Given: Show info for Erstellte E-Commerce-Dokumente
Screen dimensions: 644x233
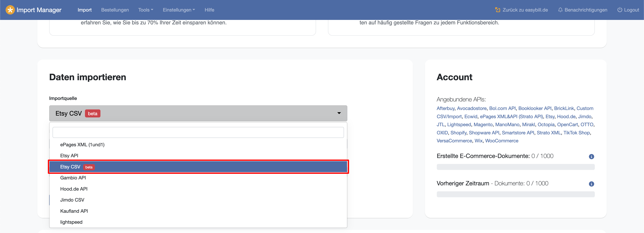Looking at the screenshot, I should click(x=591, y=157).
